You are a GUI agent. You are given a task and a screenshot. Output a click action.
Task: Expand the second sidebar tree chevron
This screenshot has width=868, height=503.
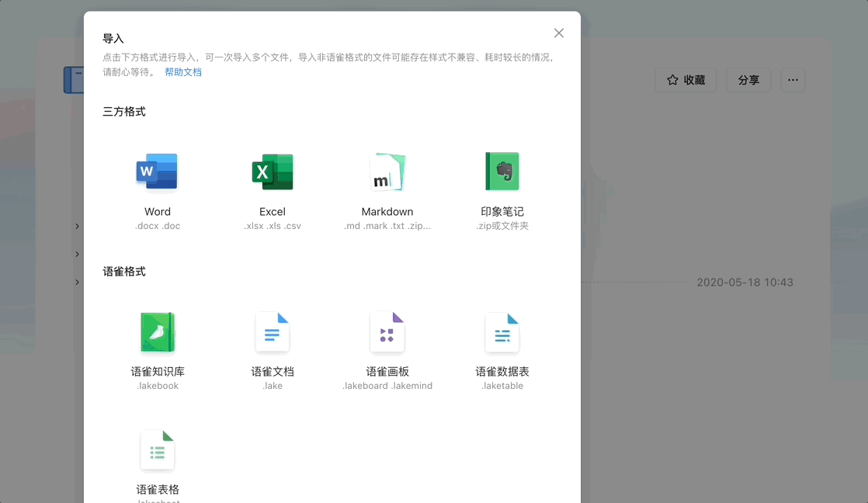coord(77,255)
